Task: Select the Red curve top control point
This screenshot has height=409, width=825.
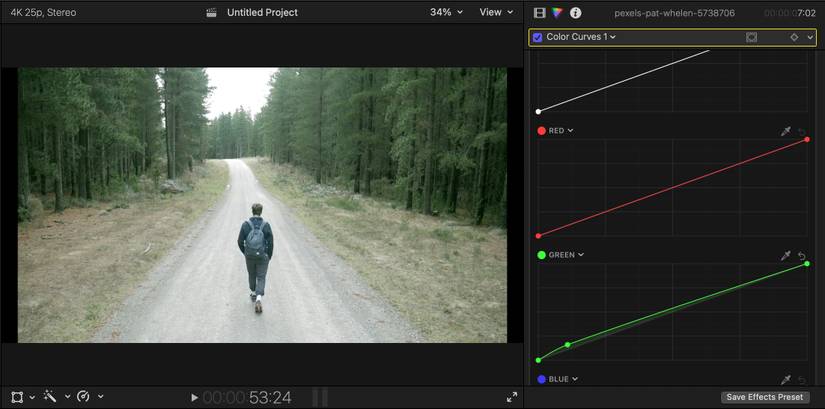Action: coord(807,139)
